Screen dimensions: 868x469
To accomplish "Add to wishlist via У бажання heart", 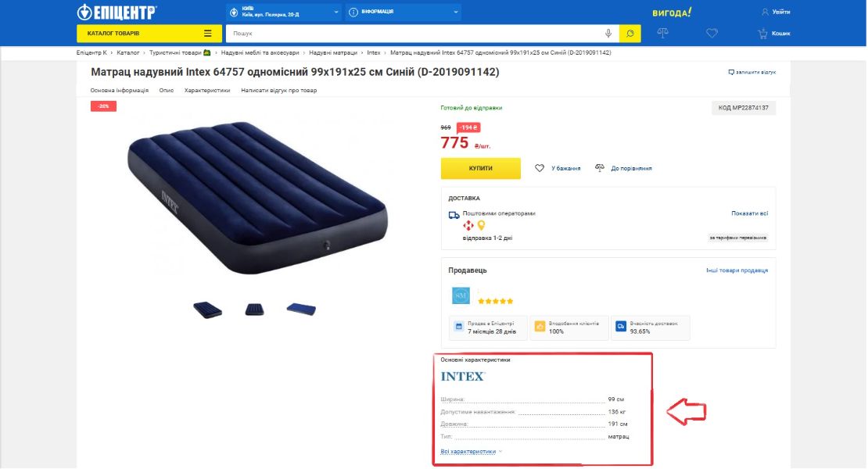I will [x=540, y=168].
